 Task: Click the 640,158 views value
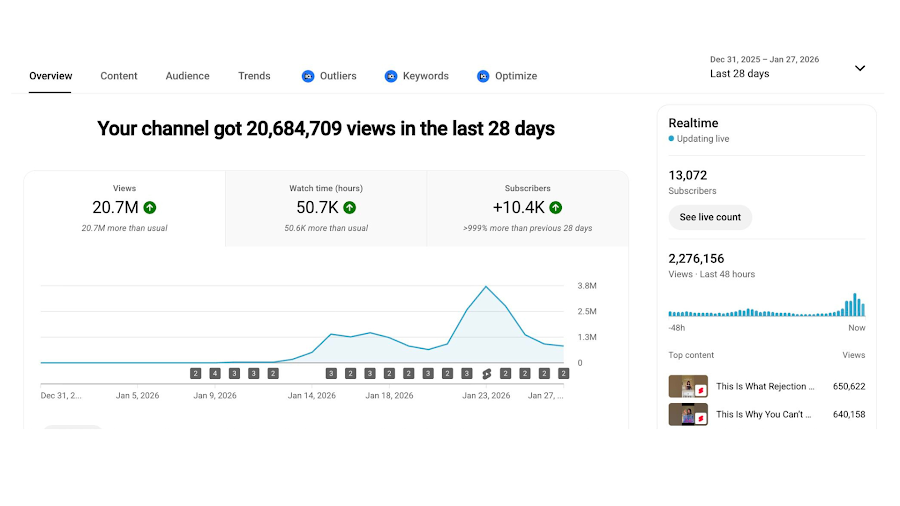tap(849, 415)
